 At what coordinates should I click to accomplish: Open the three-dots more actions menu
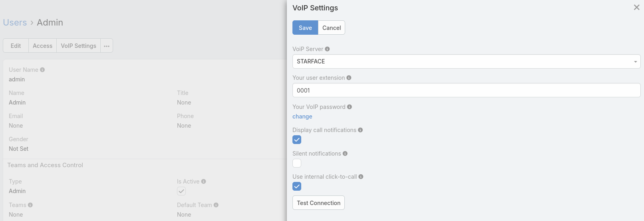(x=107, y=46)
